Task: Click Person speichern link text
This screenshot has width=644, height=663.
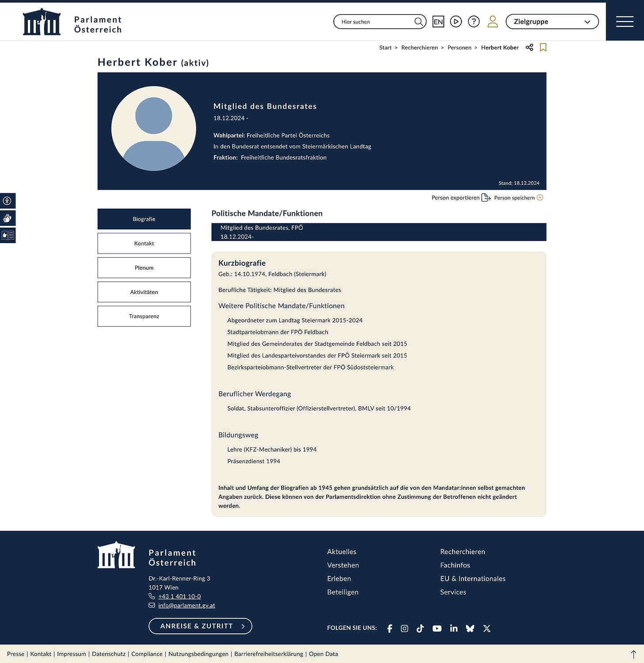Action: point(514,198)
